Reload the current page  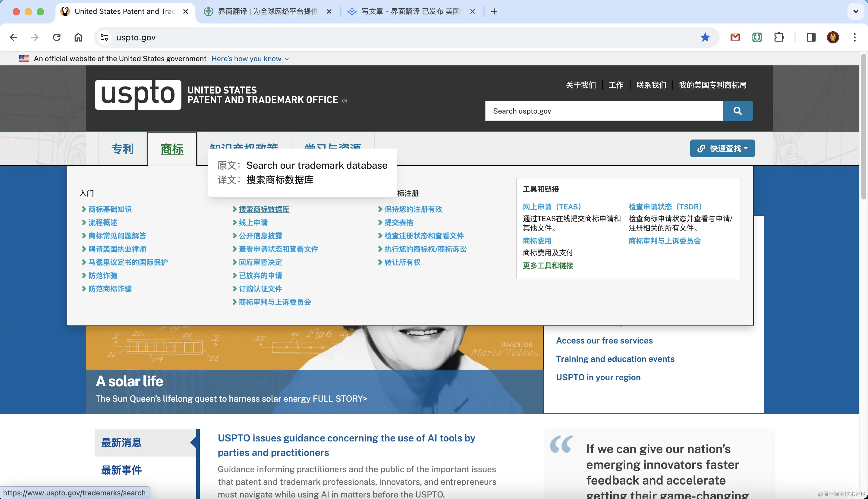57,37
